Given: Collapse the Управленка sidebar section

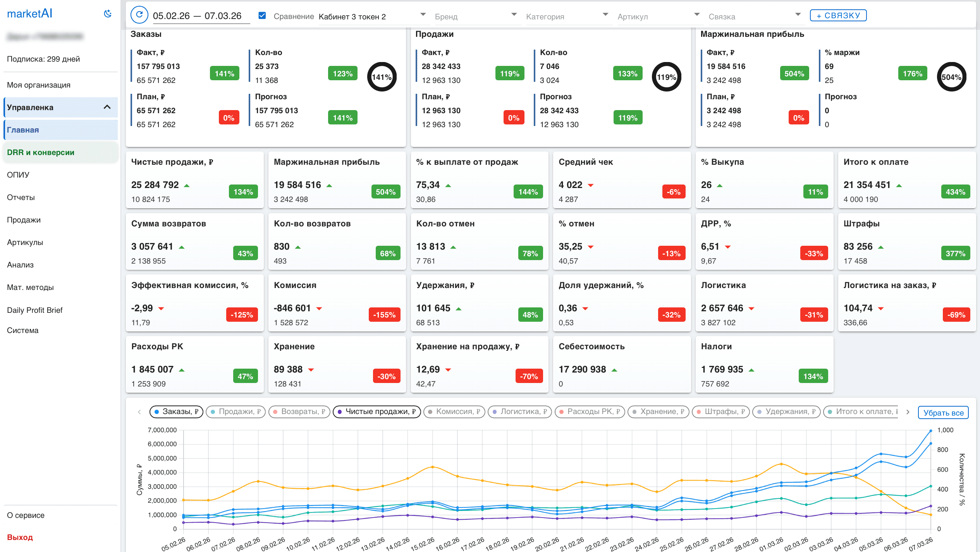Looking at the screenshot, I should click(x=107, y=107).
